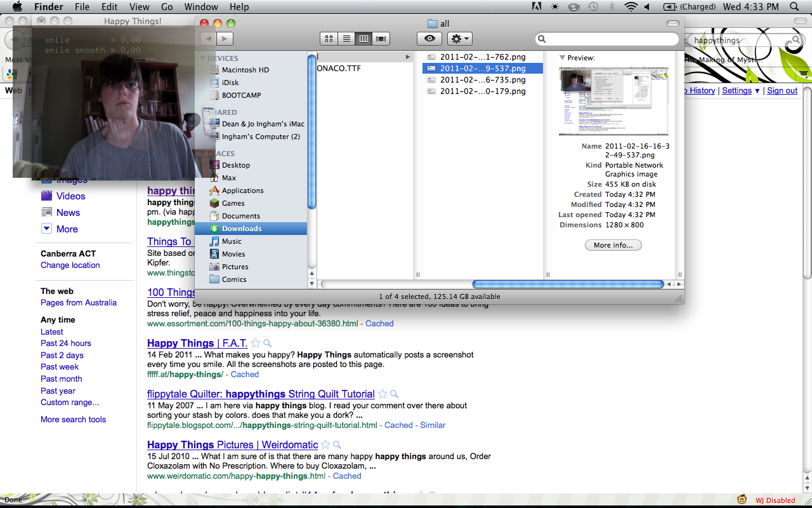The height and width of the screenshot is (508, 812).
Task: Open the Window menu in menu bar
Action: pyautogui.click(x=200, y=7)
